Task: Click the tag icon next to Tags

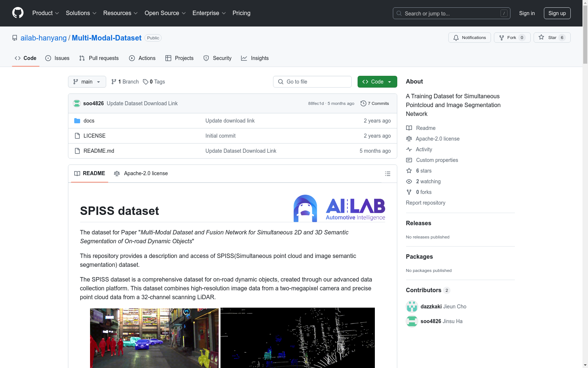Action: 146,82
